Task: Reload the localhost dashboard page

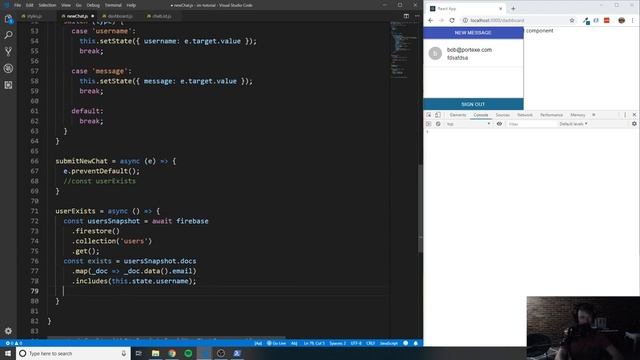Action: tap(452, 20)
